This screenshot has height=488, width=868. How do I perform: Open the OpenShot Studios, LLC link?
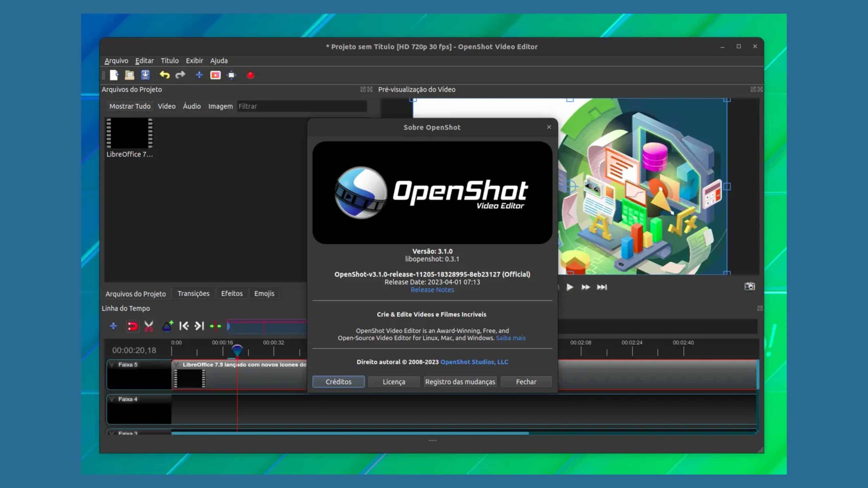click(474, 362)
